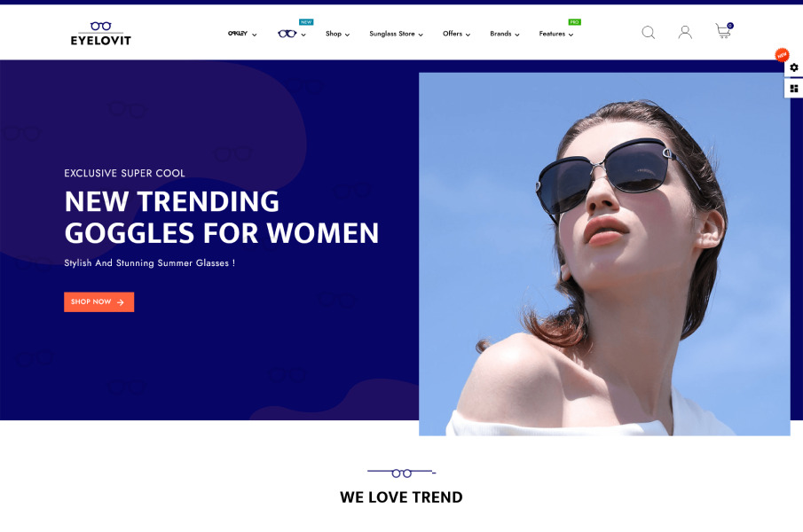Click the We Love Trend heading

(x=401, y=497)
